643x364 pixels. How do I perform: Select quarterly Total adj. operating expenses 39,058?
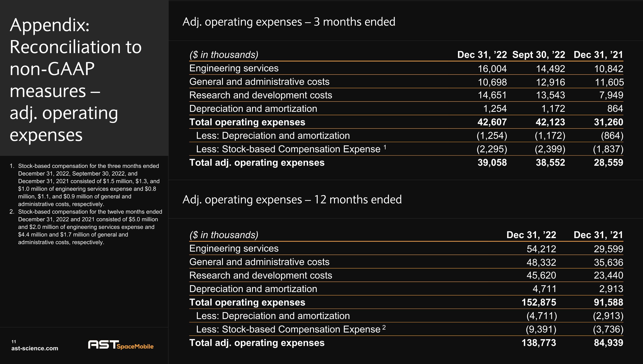[492, 163]
